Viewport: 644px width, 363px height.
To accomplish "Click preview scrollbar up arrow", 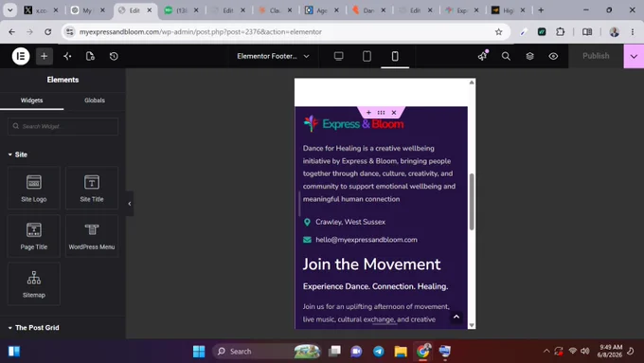I will click(x=472, y=82).
